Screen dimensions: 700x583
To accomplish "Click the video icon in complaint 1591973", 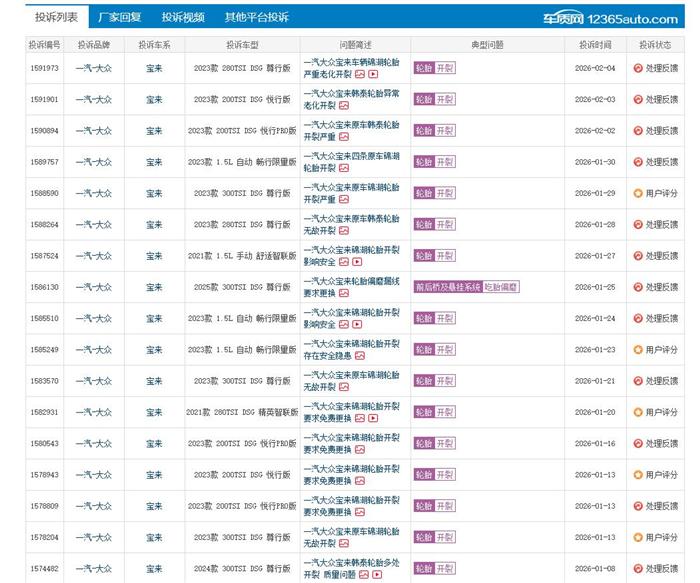I will click(373, 74).
